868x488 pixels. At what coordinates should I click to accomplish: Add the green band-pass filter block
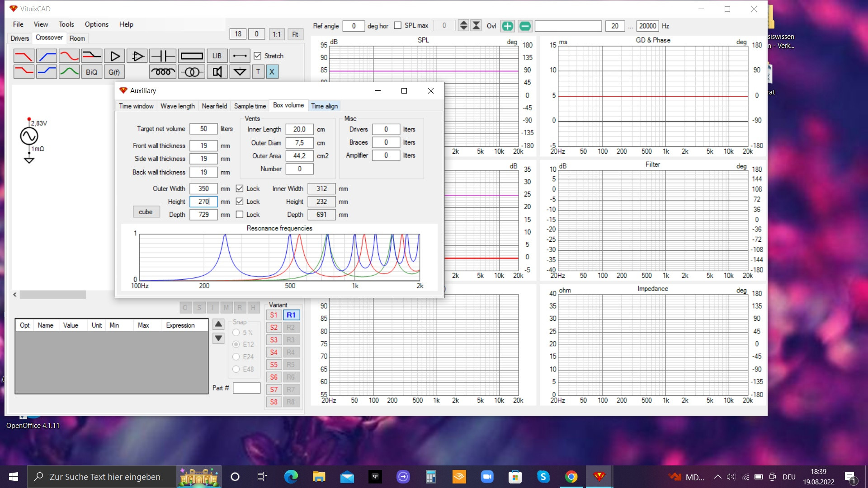69,72
